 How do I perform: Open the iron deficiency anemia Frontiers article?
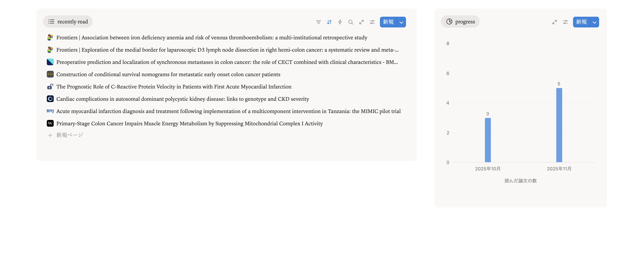(212, 38)
